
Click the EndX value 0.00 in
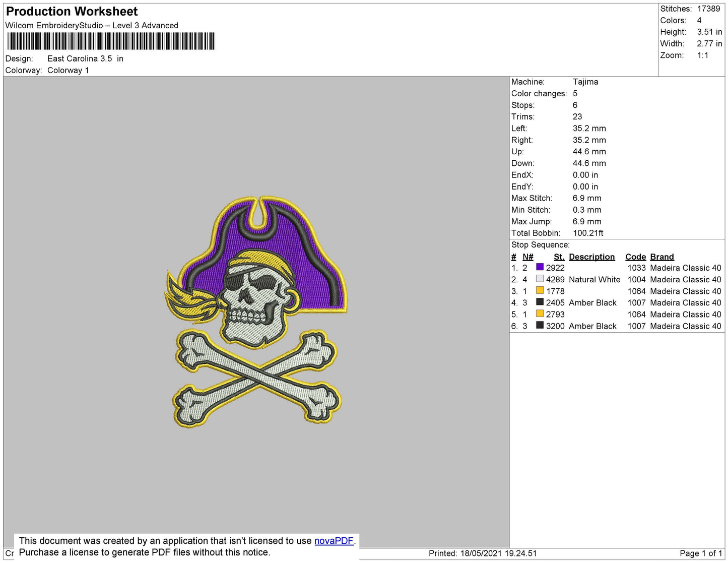click(585, 174)
